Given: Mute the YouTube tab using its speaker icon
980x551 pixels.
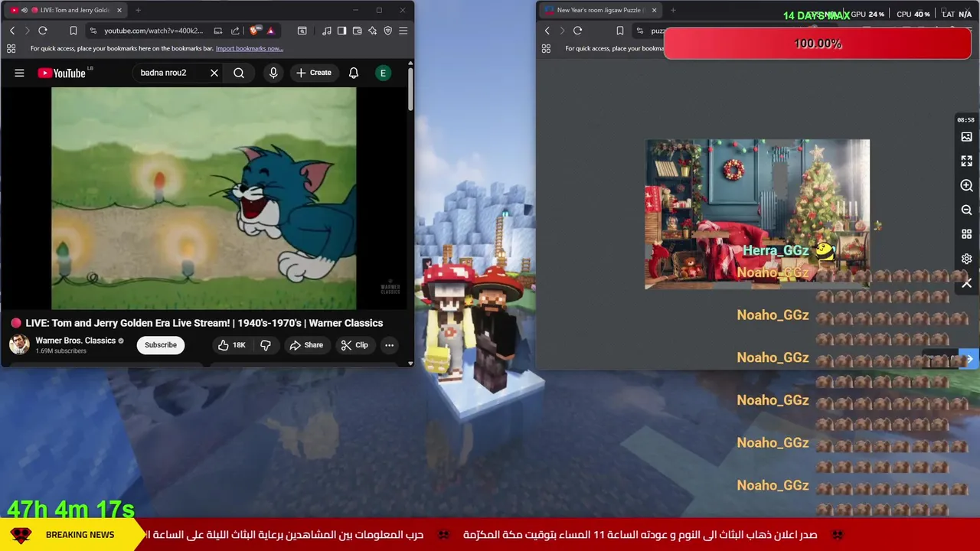Looking at the screenshot, I should [24, 10].
